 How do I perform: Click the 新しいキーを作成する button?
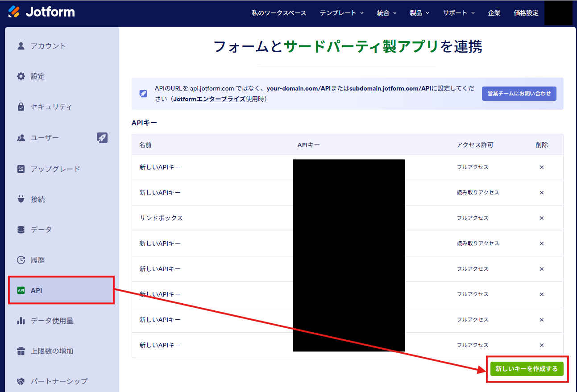coord(527,369)
